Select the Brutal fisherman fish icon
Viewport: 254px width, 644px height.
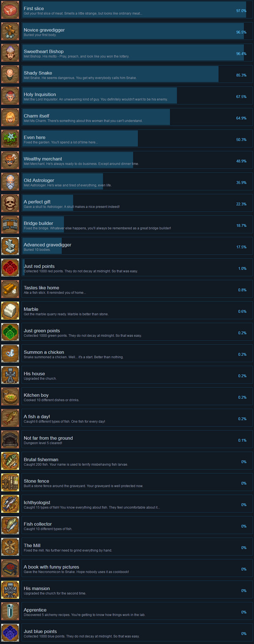10,461
